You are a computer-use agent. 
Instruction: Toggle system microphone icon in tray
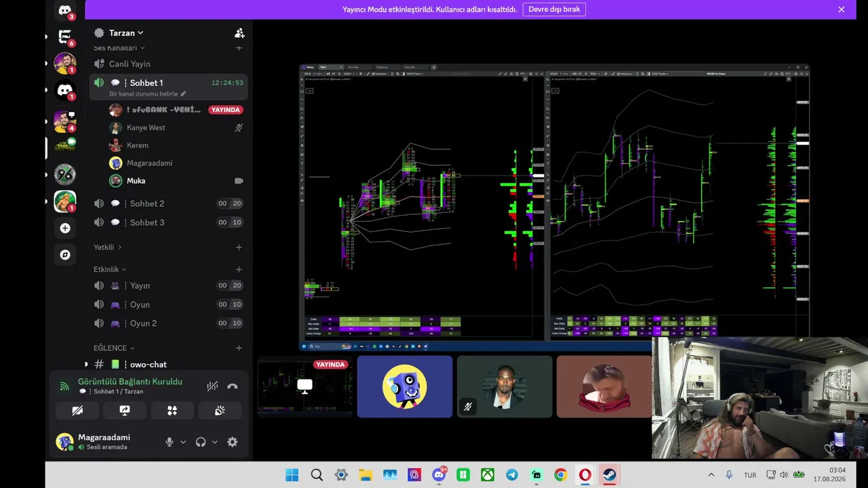729,475
